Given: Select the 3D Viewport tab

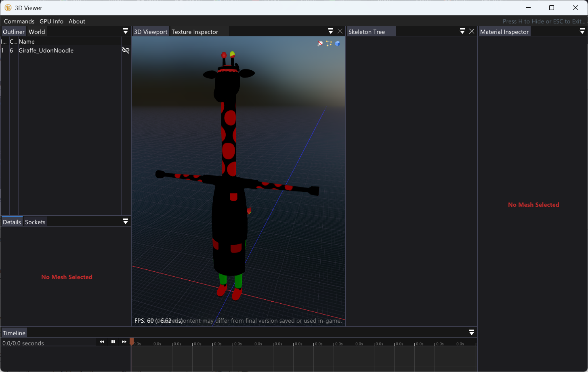Looking at the screenshot, I should click(x=151, y=32).
